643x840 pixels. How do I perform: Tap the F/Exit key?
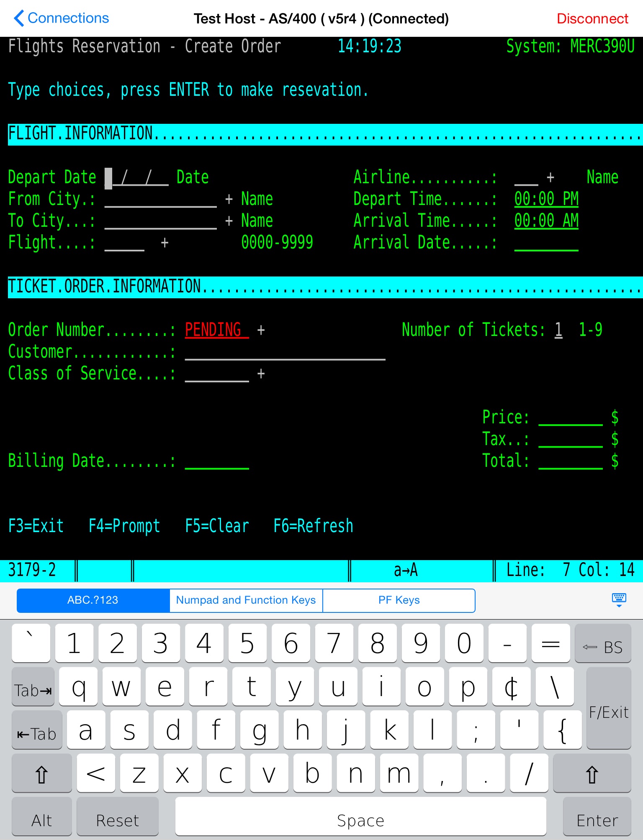(x=609, y=708)
